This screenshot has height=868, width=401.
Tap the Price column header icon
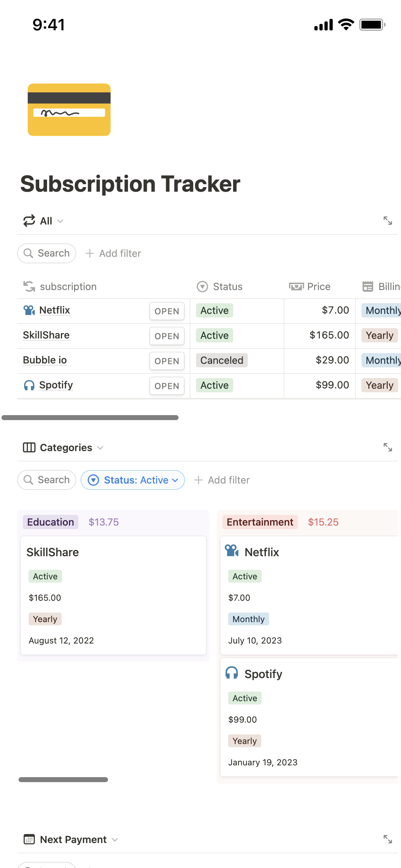click(296, 286)
